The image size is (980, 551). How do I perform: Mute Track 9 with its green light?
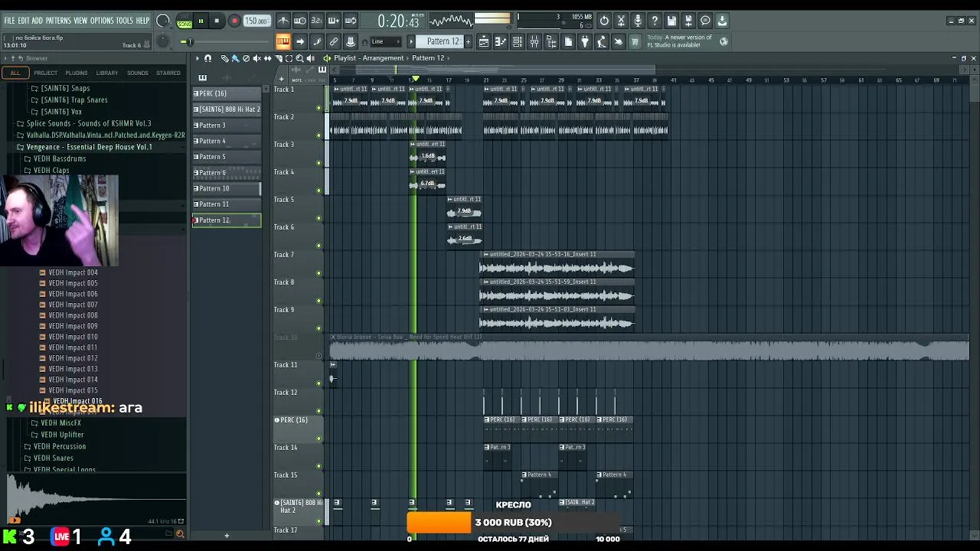[x=319, y=328]
